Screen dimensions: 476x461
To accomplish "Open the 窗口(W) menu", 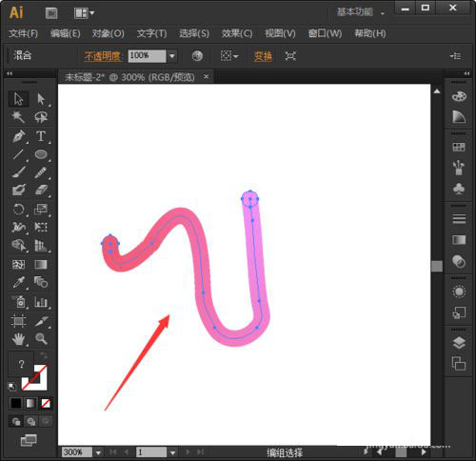I will 325,33.
